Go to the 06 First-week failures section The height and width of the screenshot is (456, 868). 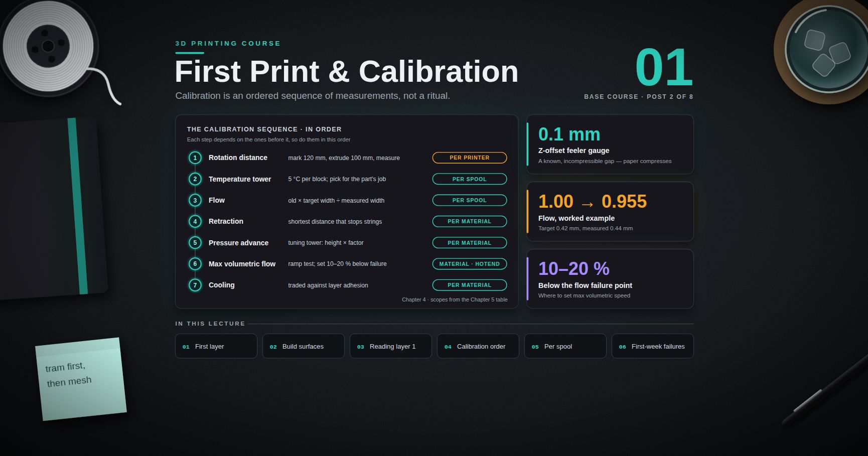click(x=653, y=346)
